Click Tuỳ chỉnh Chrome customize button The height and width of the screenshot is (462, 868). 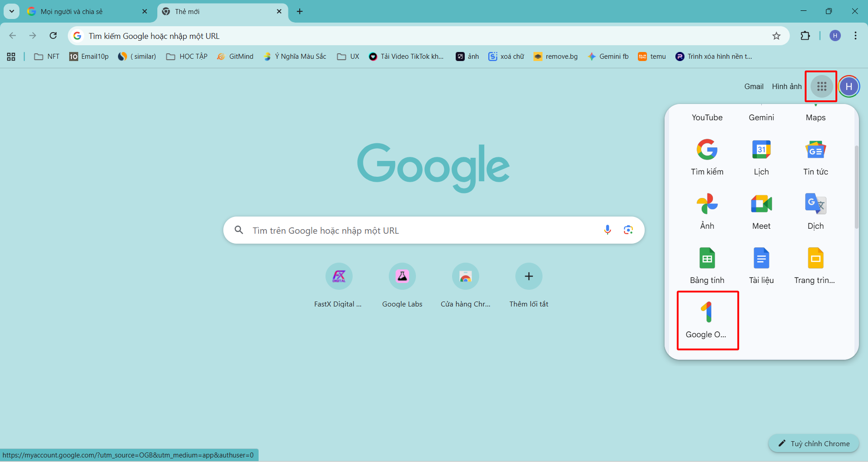coord(814,443)
